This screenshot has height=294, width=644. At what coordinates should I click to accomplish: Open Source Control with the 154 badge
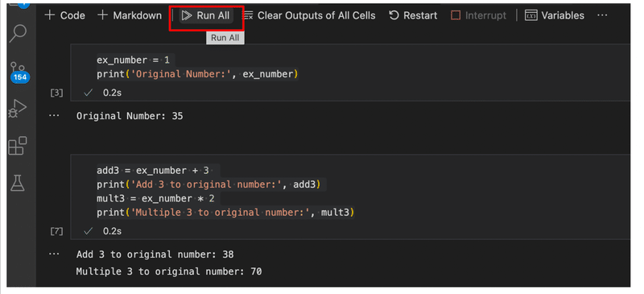[19, 72]
